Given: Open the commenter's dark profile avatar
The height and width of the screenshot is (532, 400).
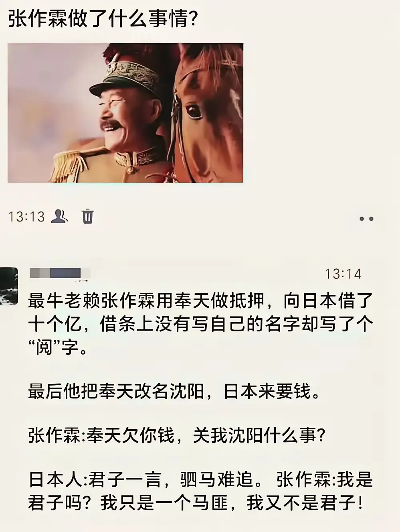Looking at the screenshot, I should coord(9,286).
